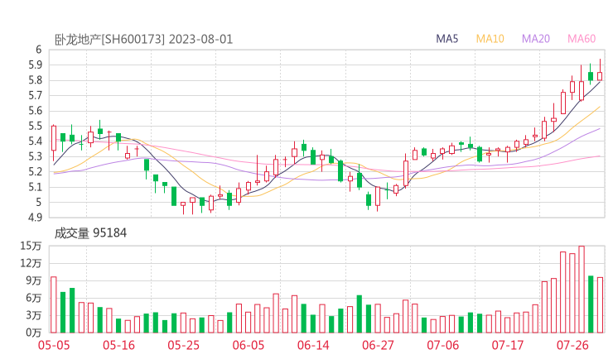Click the 05-25 date axis label
Image resolution: width=613 pixels, height=364 pixels.
click(183, 345)
